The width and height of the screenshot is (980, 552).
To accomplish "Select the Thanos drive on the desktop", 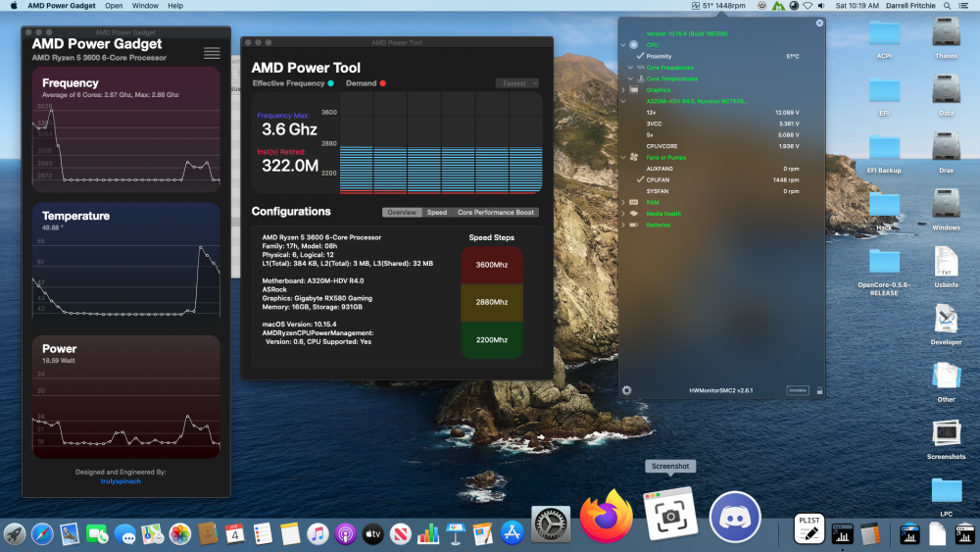I will [946, 39].
